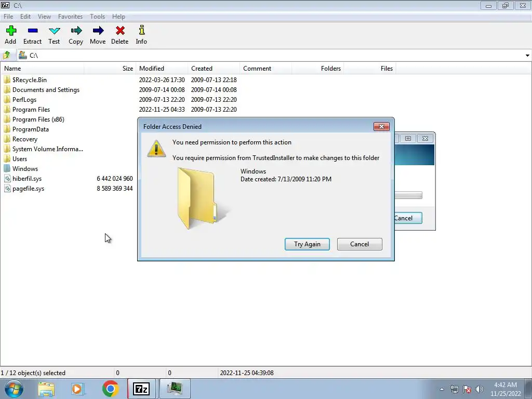Click the $Recycle.Bin folder icon

7,79
